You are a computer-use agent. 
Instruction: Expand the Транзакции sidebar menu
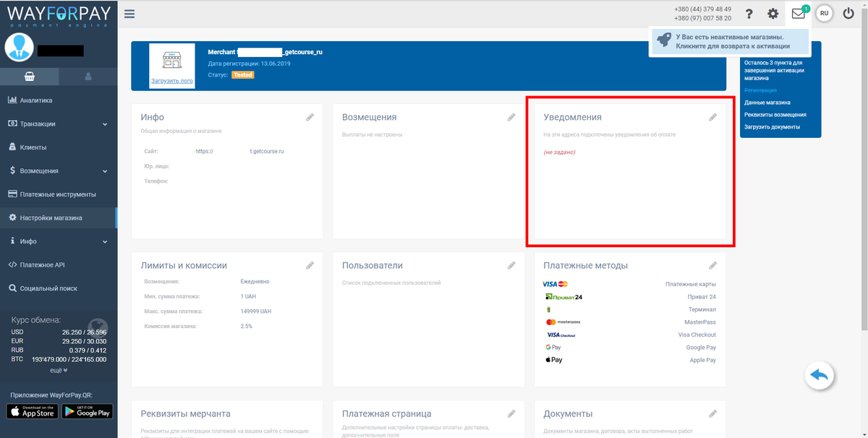coord(59,124)
